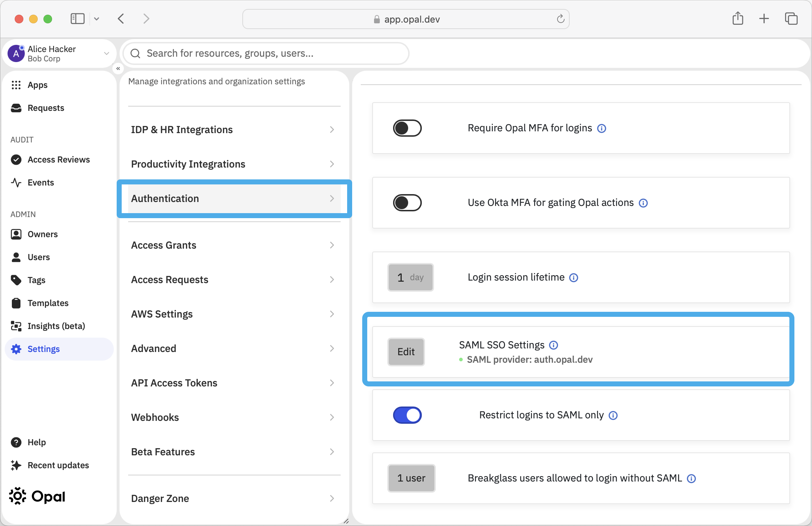Go back with the browser back arrow
Viewport: 812px width, 526px height.
coord(121,19)
